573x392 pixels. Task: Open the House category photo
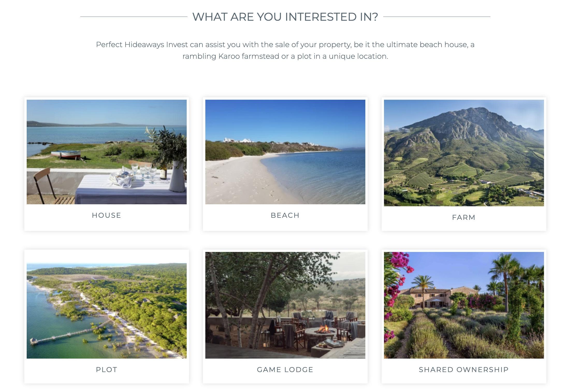tap(106, 152)
